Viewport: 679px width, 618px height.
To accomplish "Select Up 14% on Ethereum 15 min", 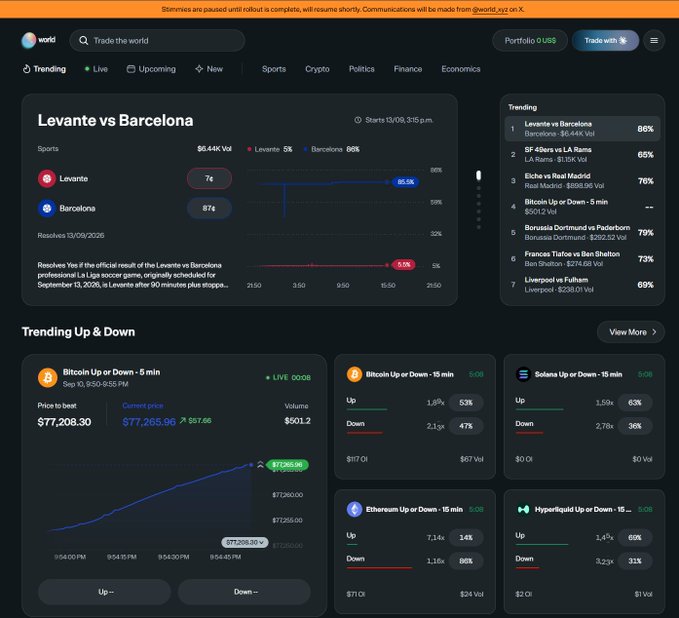I will point(466,537).
